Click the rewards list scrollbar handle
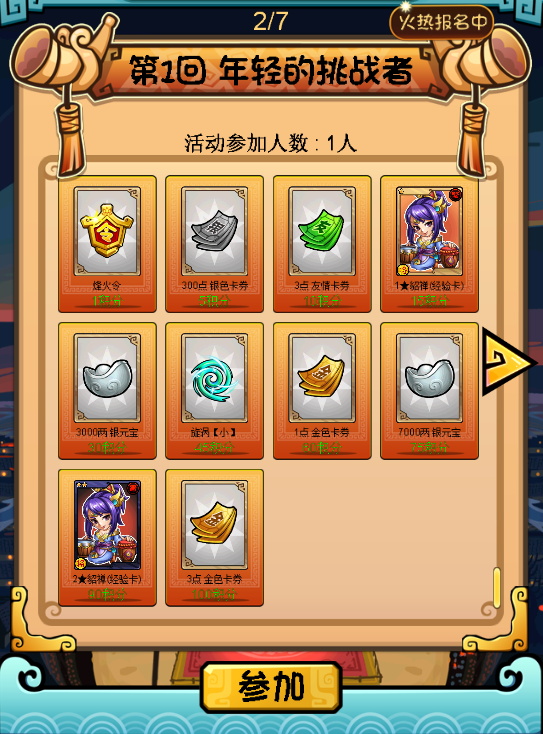543x734 pixels. (x=497, y=587)
